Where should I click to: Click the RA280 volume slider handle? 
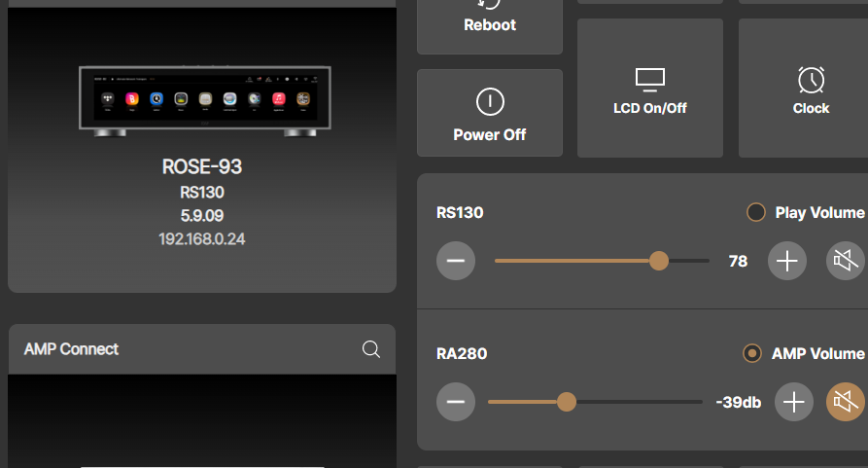tap(567, 402)
